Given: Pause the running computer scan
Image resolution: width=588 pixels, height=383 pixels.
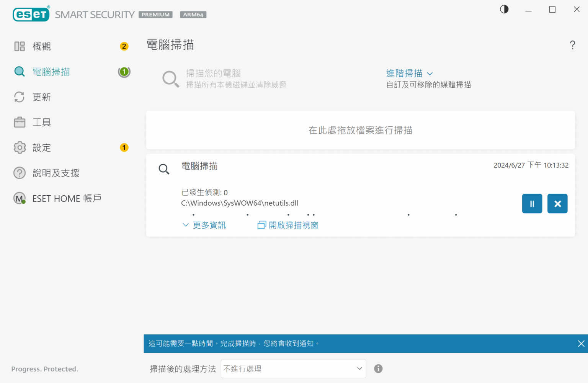Looking at the screenshot, I should pos(532,203).
